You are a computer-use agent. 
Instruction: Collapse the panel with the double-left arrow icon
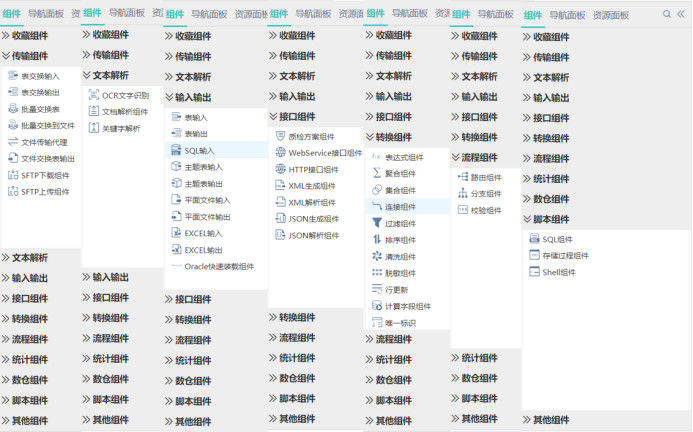pos(681,14)
